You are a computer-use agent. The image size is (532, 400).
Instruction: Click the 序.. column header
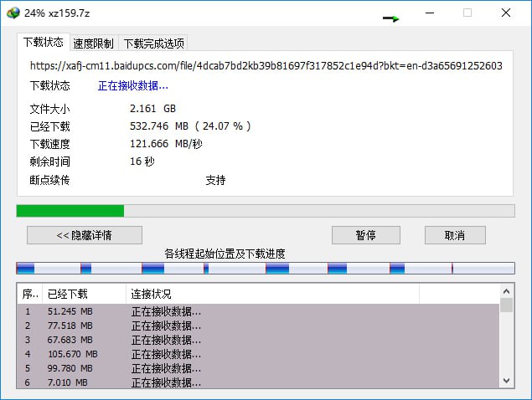(30, 294)
